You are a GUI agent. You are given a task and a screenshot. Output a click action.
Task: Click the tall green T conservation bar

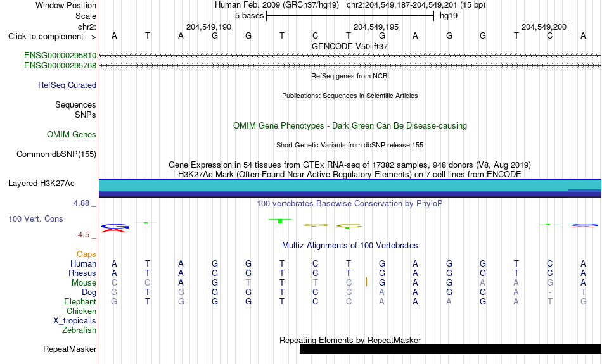point(280,221)
